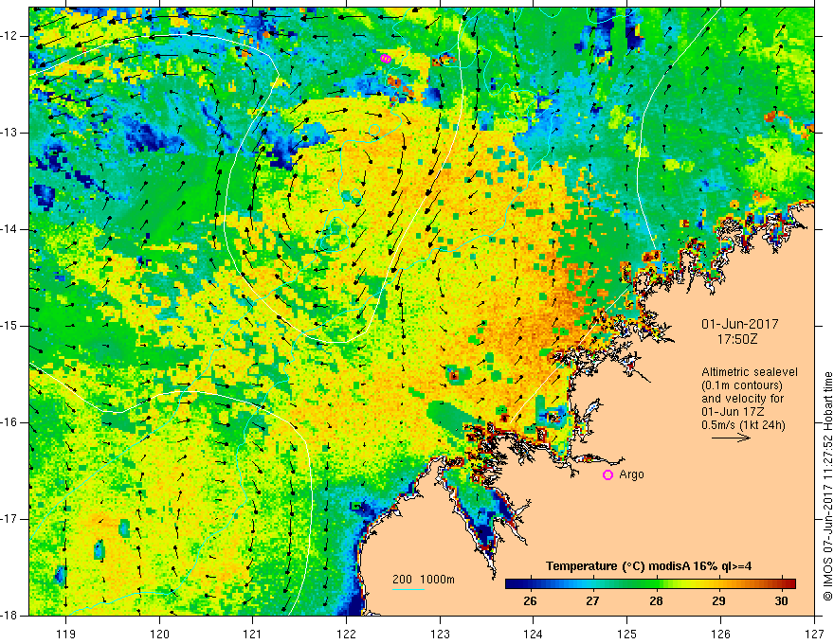The height and width of the screenshot is (644, 834).
Task: Click longitude axis label '119'
Action: pos(66,634)
